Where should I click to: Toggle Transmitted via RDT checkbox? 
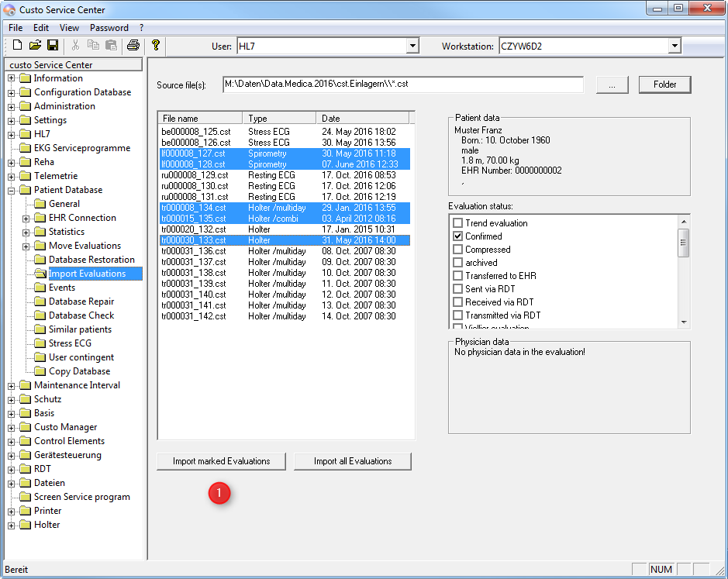(x=457, y=315)
